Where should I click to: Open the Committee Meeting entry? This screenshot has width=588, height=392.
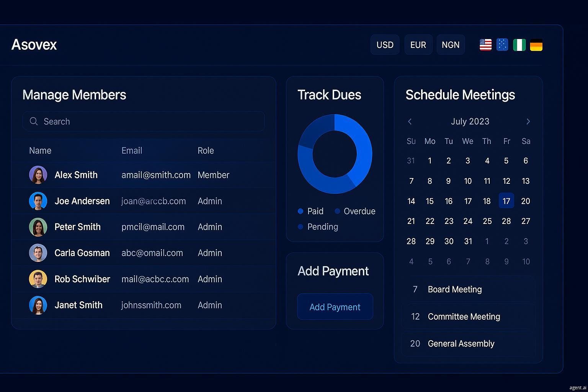[464, 317]
